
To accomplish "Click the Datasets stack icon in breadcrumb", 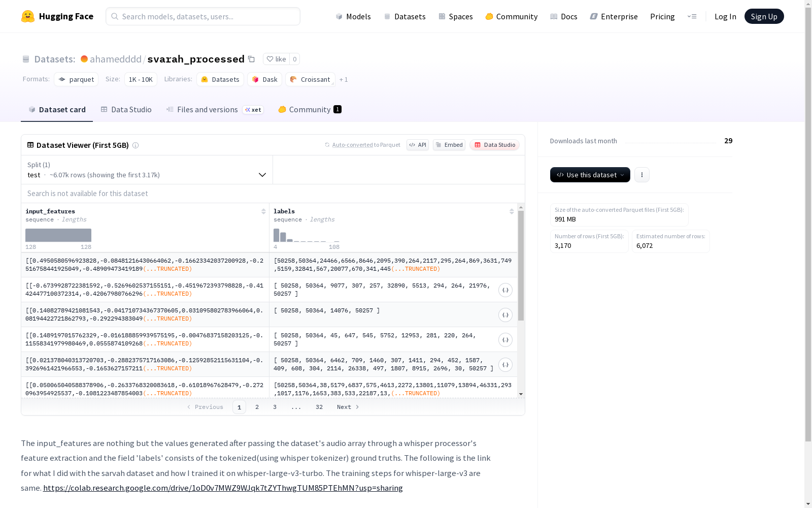I will (26, 59).
